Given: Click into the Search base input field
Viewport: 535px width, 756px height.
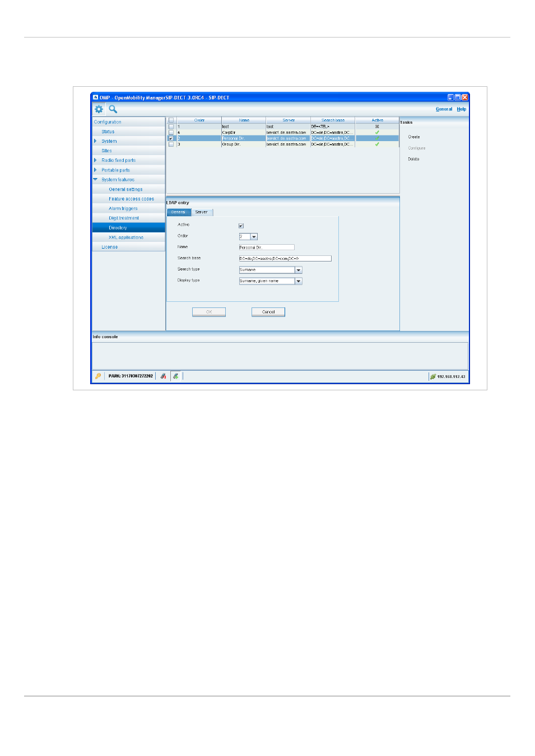Looking at the screenshot, I should [x=285, y=259].
